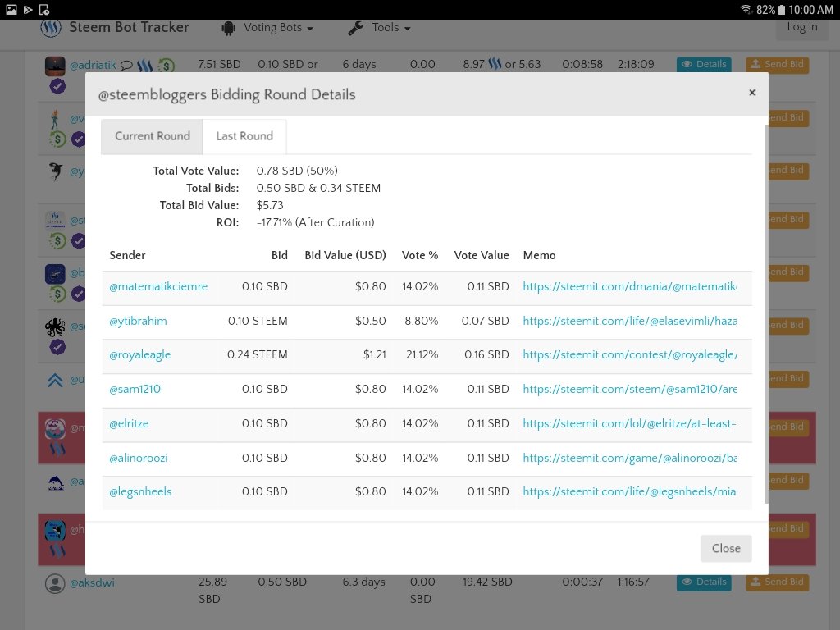This screenshot has width=840, height=630.
Task: Click the Details button in @adriatik row
Action: click(x=704, y=64)
